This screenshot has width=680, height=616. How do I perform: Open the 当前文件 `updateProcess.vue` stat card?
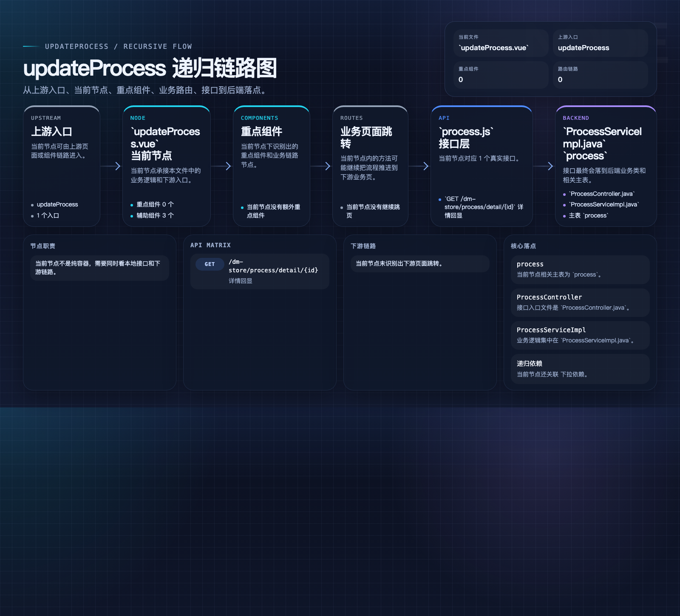pyautogui.click(x=501, y=43)
